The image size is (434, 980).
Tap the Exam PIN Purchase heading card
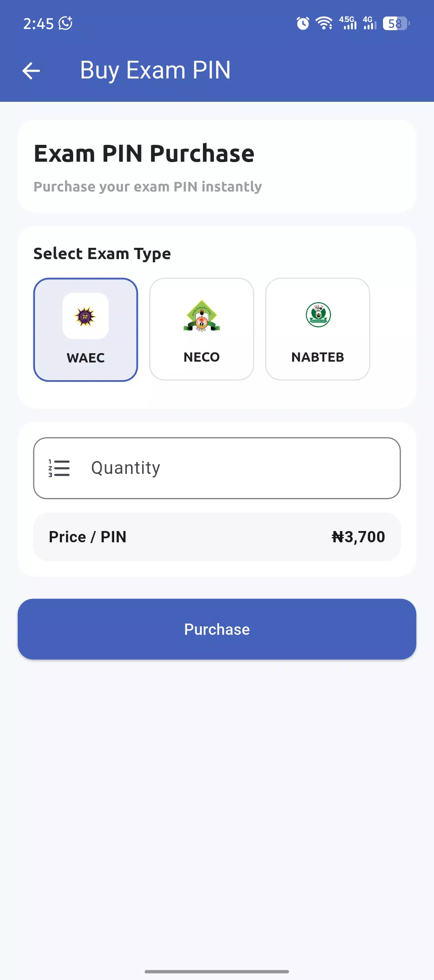coord(217,166)
